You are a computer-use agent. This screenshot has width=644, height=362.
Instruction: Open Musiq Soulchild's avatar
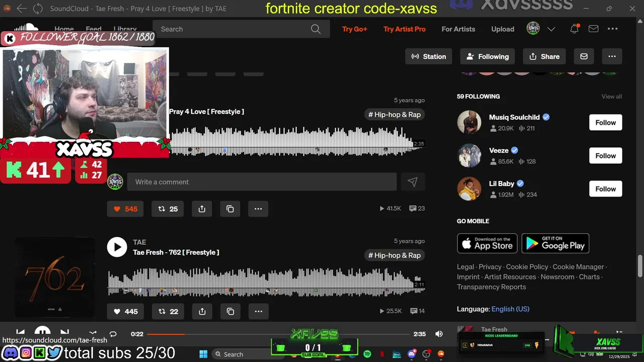(469, 122)
